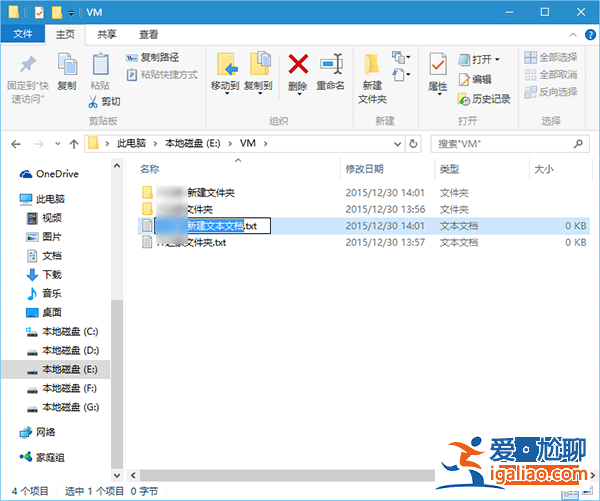The height and width of the screenshot is (501, 600).
Task: Sort by the 类型 type column header
Action: (x=449, y=169)
